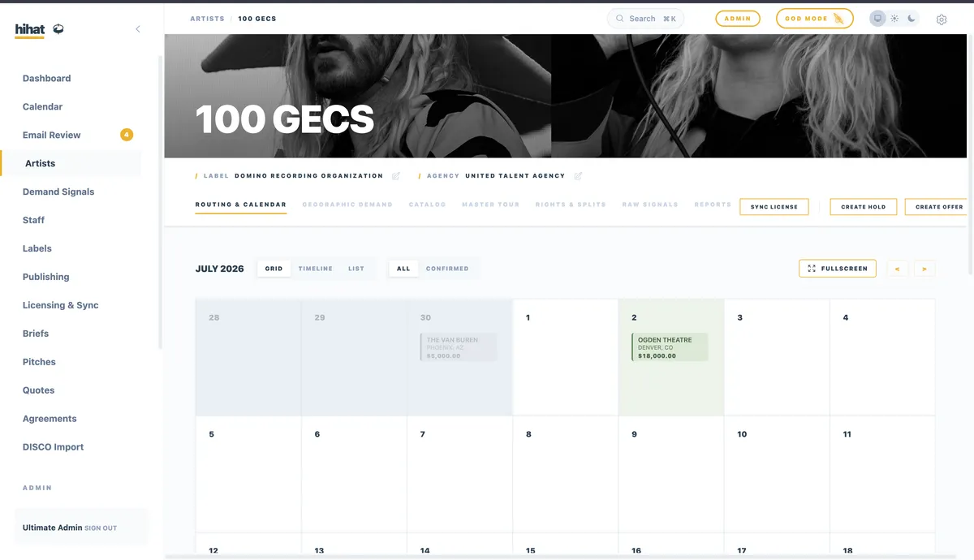Go to previous month arrow

tap(898, 269)
